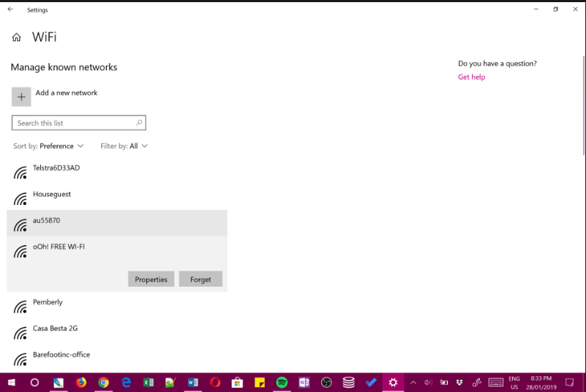
Task: Click the Pemberly WiFi signal icon
Action: coord(21,307)
